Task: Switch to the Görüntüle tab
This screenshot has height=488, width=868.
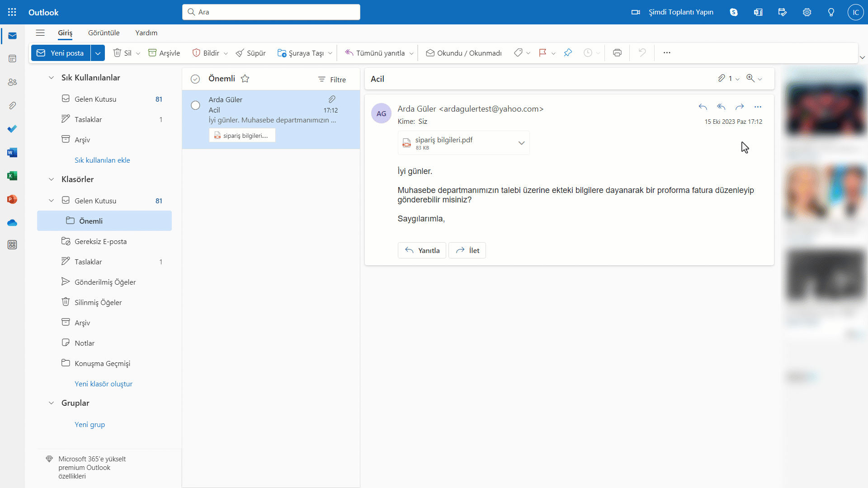Action: [x=104, y=33]
